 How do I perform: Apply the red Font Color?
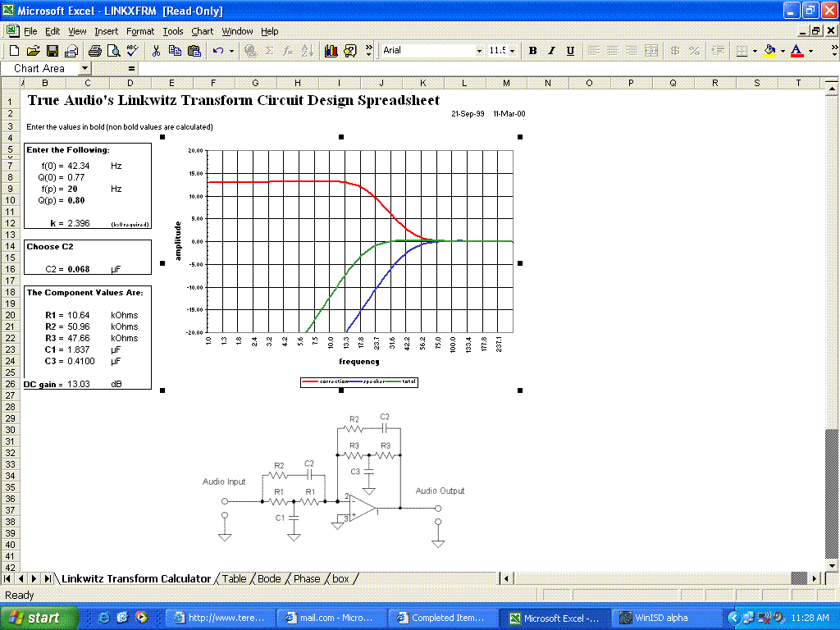click(x=797, y=50)
